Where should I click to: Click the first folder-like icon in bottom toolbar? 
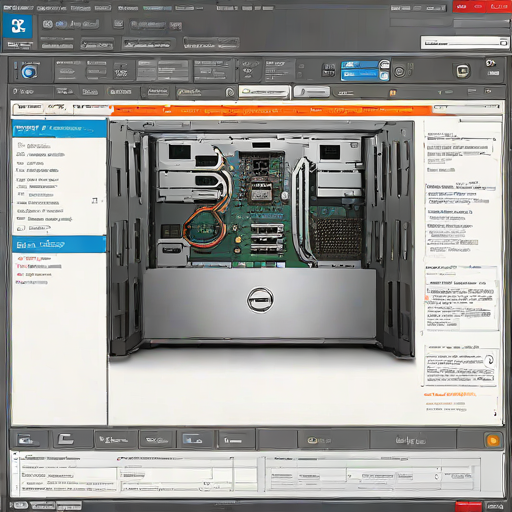tap(26, 440)
